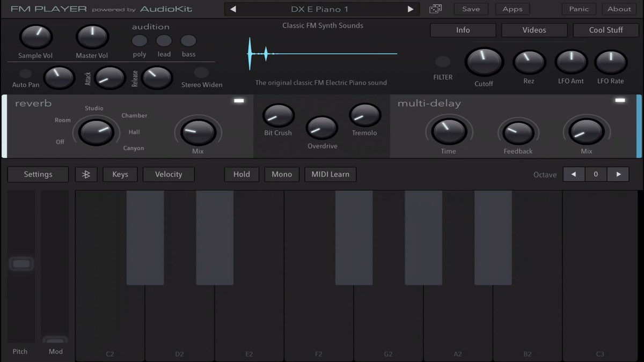Click the Keys button
644x362 pixels.
tap(120, 174)
